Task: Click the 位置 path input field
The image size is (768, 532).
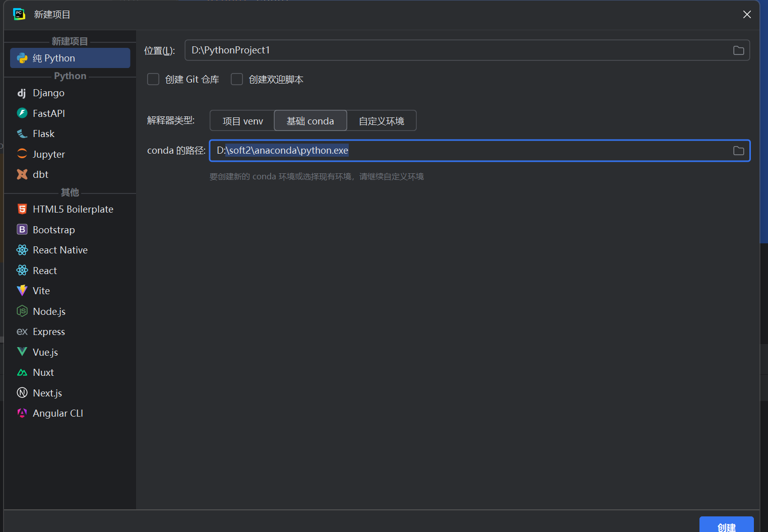Action: pos(467,50)
